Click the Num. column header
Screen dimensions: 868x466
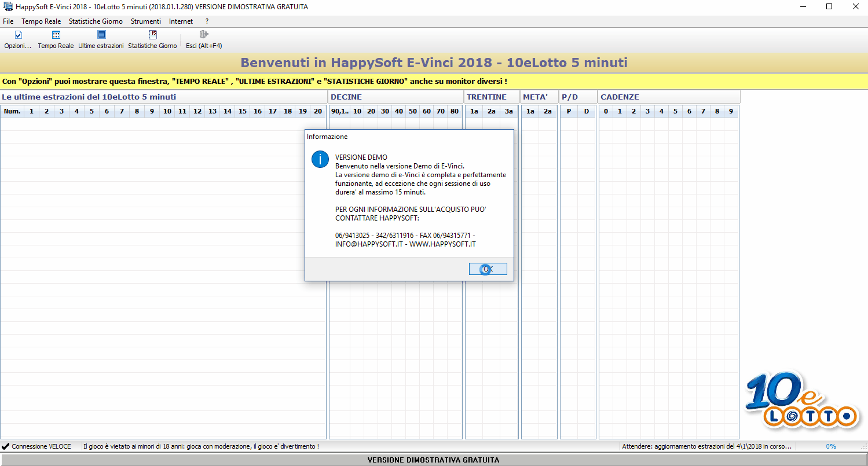pyautogui.click(x=12, y=111)
